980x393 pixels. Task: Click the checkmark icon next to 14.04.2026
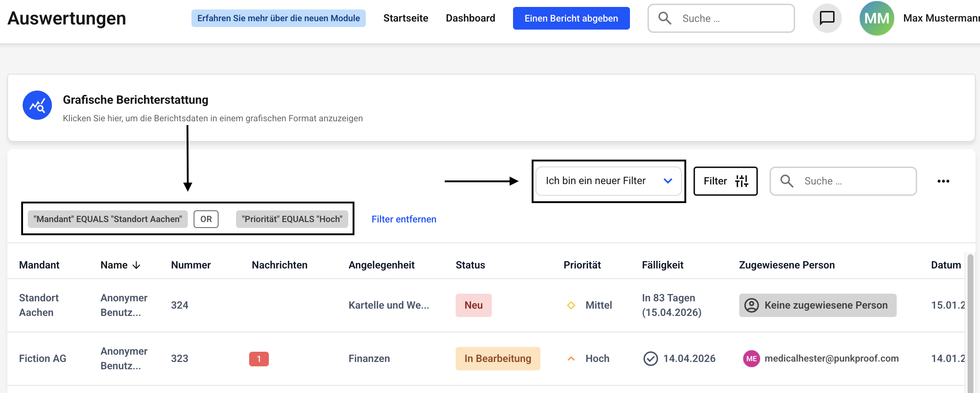(x=650, y=358)
